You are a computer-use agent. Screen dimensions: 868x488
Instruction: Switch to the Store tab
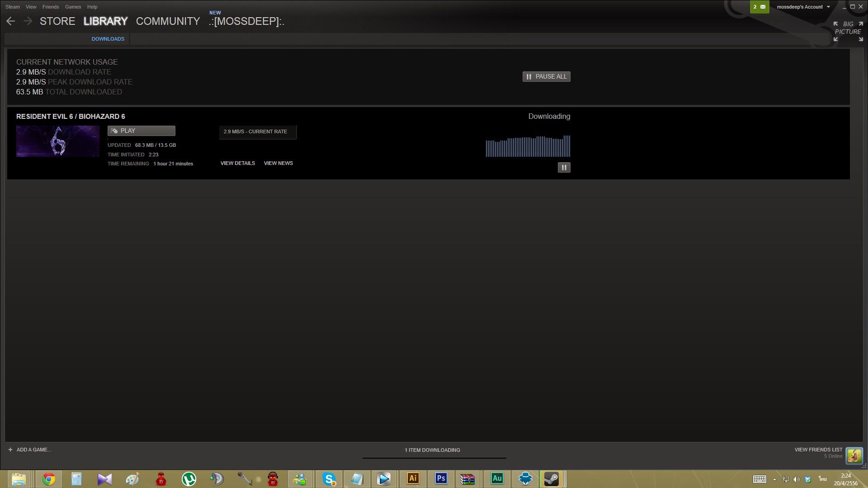click(x=57, y=21)
